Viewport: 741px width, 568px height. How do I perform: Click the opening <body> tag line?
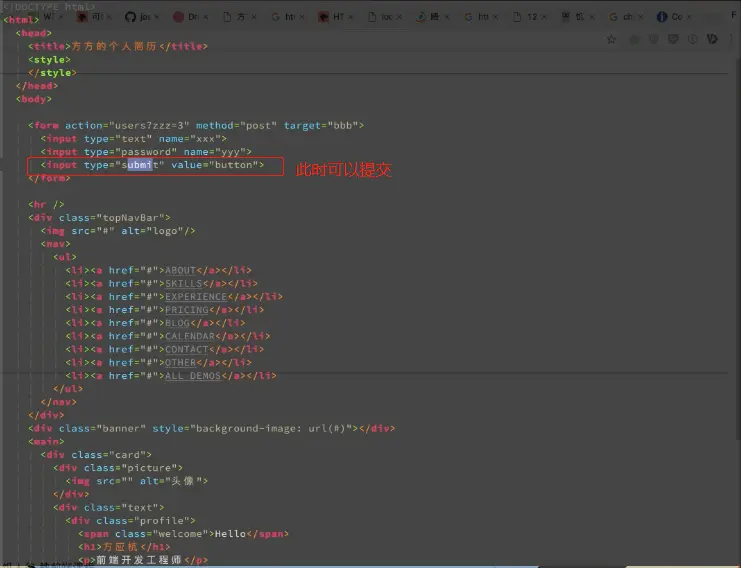[34, 99]
